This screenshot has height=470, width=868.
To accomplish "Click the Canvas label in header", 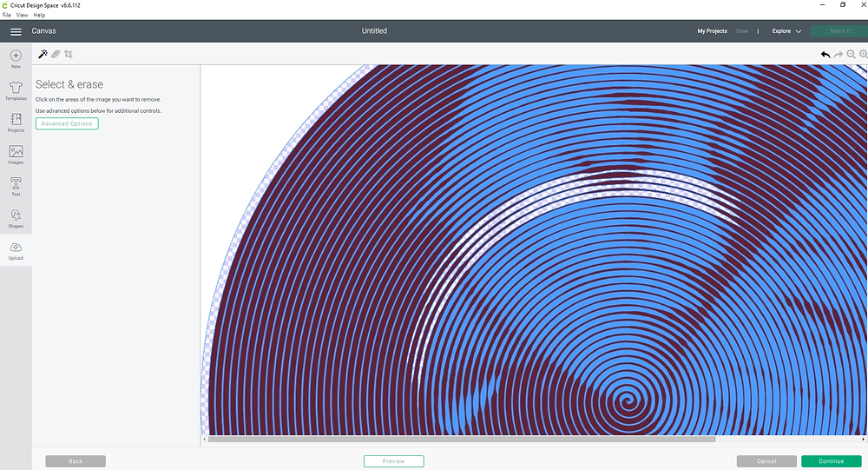I will click(x=43, y=31).
